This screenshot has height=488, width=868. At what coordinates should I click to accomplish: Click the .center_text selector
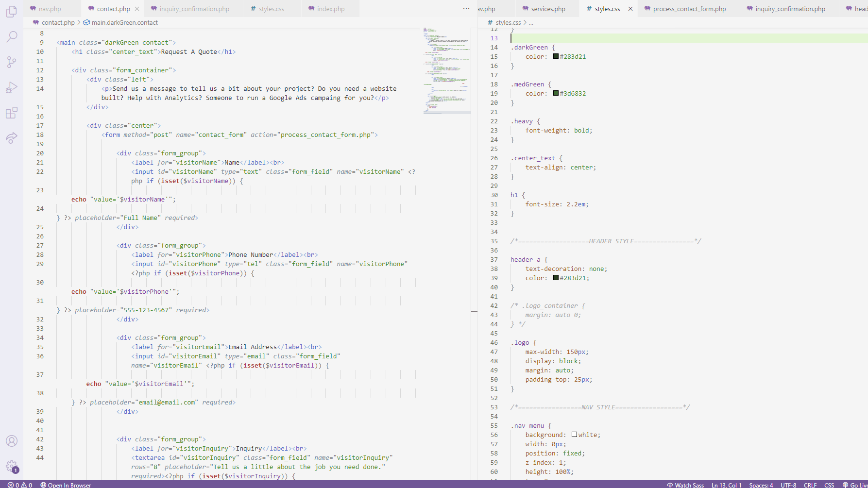pyautogui.click(x=533, y=158)
